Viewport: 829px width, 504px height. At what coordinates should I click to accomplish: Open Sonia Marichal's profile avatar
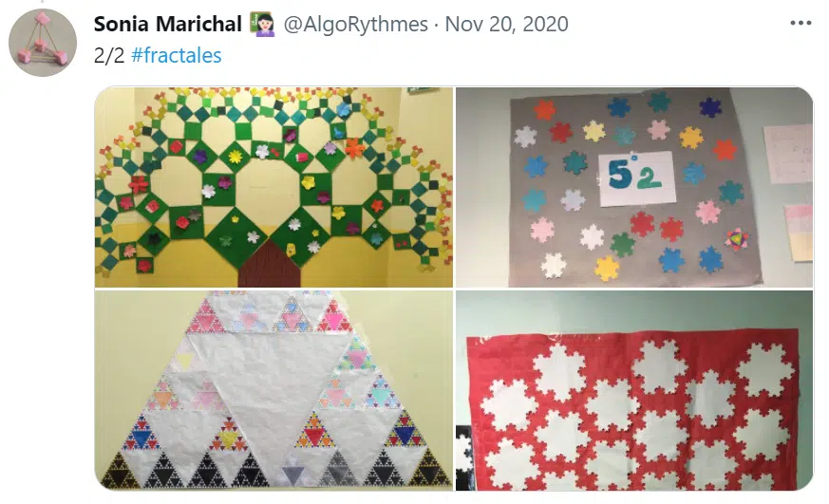point(43,43)
